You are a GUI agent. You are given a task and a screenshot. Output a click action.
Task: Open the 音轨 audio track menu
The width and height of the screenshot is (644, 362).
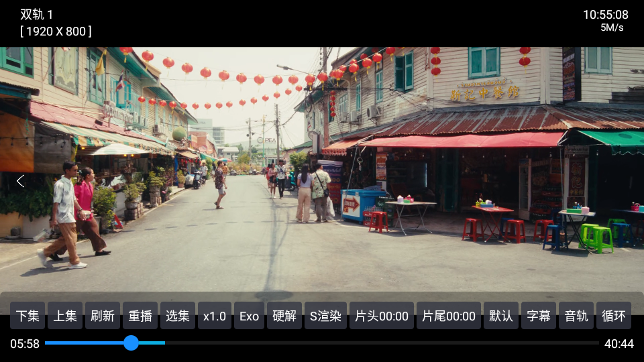point(576,316)
